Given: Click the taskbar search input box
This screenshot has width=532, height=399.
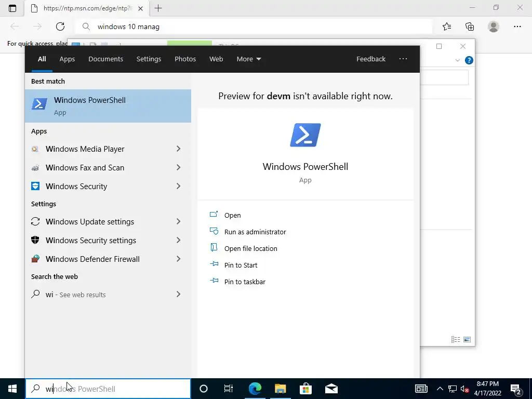Looking at the screenshot, I should pyautogui.click(x=108, y=389).
